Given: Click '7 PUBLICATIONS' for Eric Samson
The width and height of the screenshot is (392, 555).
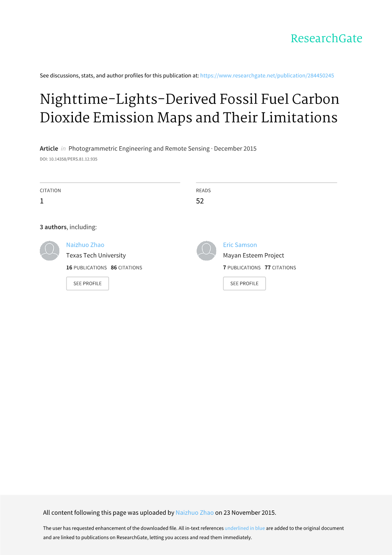Looking at the screenshot, I should point(242,268).
